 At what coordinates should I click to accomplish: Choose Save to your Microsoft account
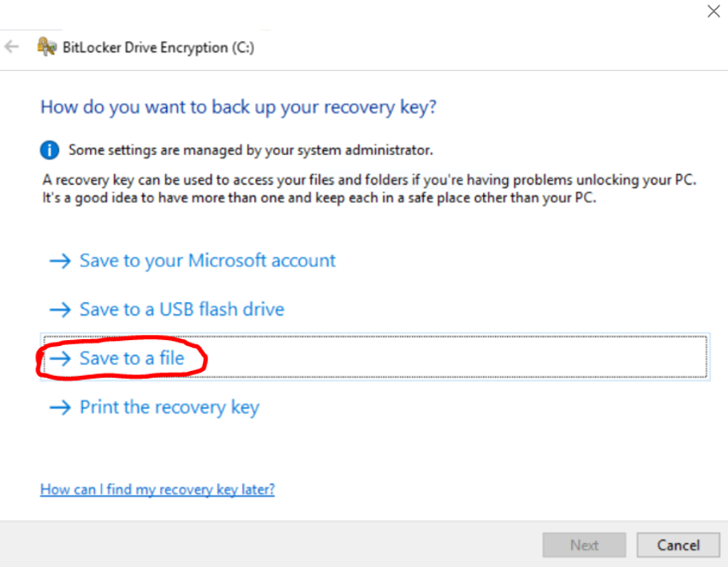tap(207, 260)
